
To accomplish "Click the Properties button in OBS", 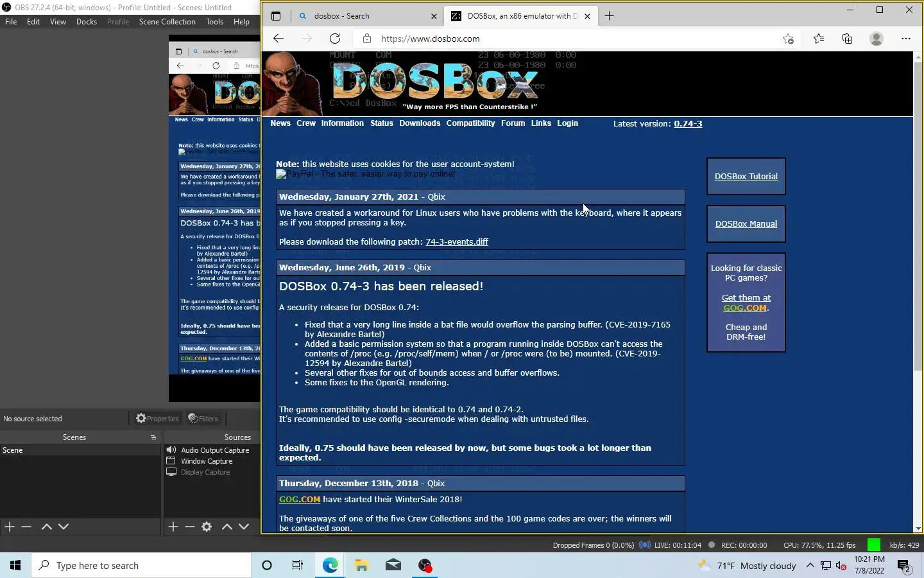I will (157, 419).
